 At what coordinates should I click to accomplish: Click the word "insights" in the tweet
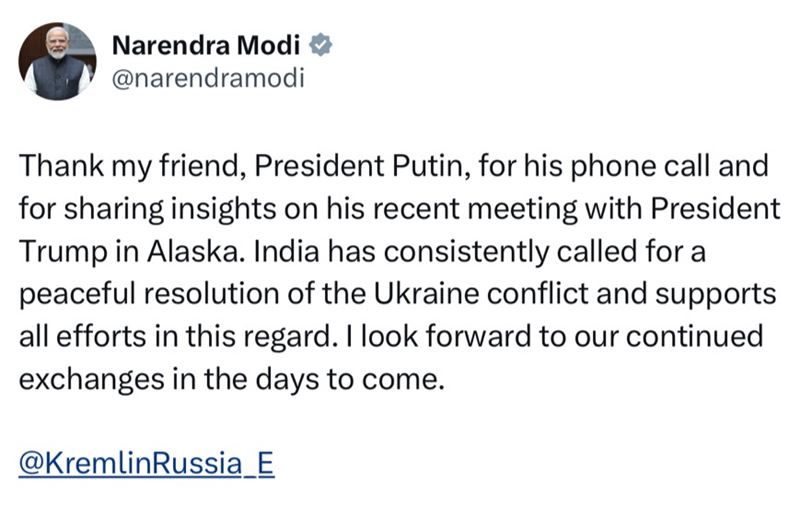tap(223, 209)
